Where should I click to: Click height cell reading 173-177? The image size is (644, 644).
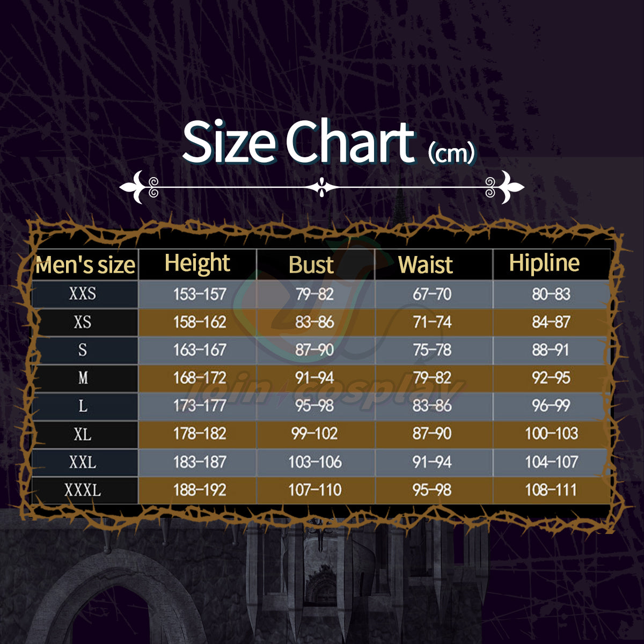199,406
